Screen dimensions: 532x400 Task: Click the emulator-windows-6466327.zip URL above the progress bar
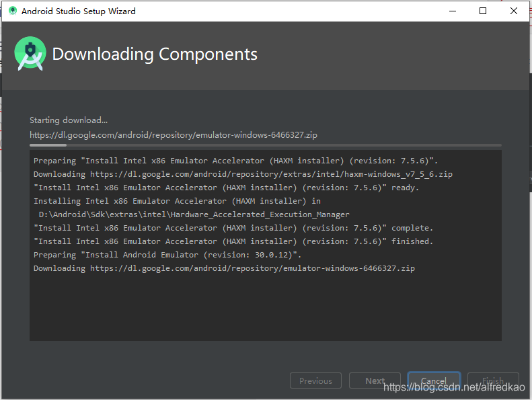click(174, 135)
